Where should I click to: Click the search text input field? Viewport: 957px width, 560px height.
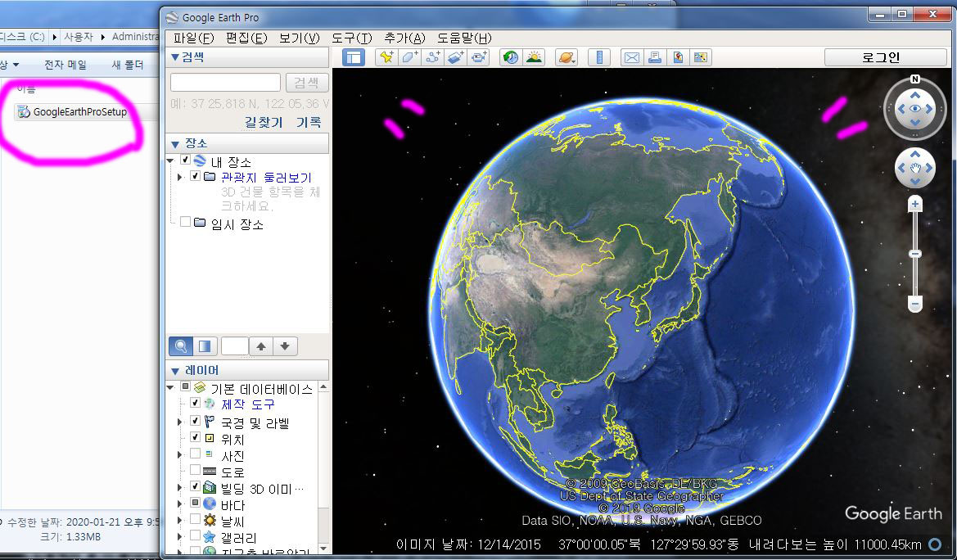225,83
